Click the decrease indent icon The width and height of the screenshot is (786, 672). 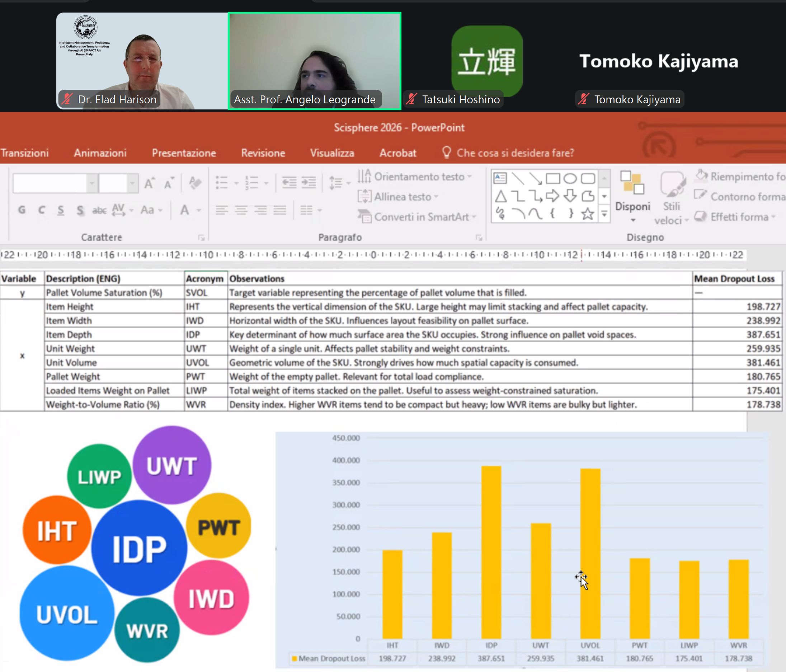click(x=289, y=183)
